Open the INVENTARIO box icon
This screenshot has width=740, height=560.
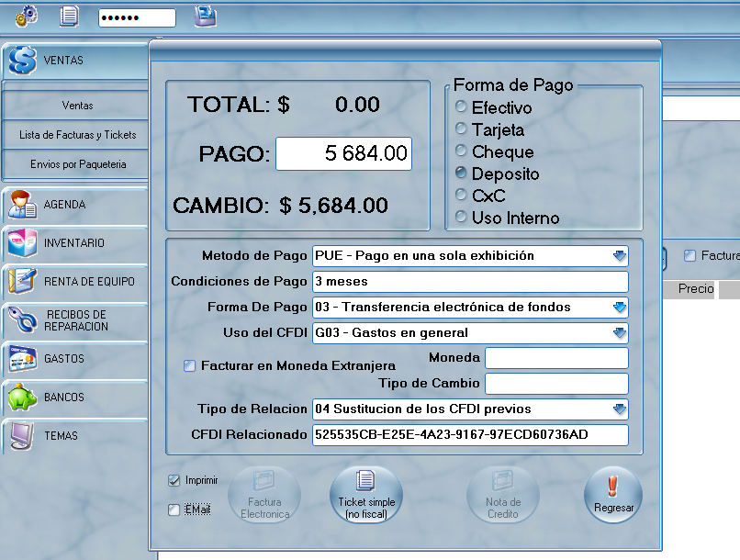coord(22,243)
